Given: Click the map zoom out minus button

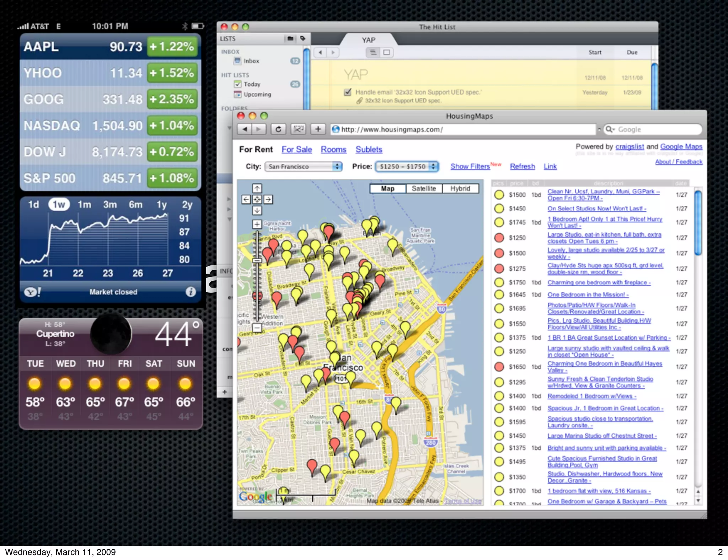Looking at the screenshot, I should click(257, 328).
